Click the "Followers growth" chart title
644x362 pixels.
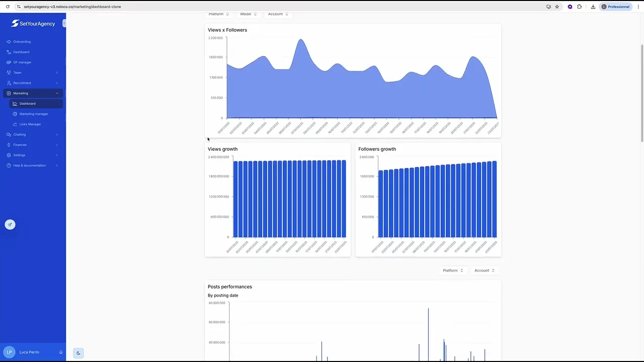click(377, 149)
